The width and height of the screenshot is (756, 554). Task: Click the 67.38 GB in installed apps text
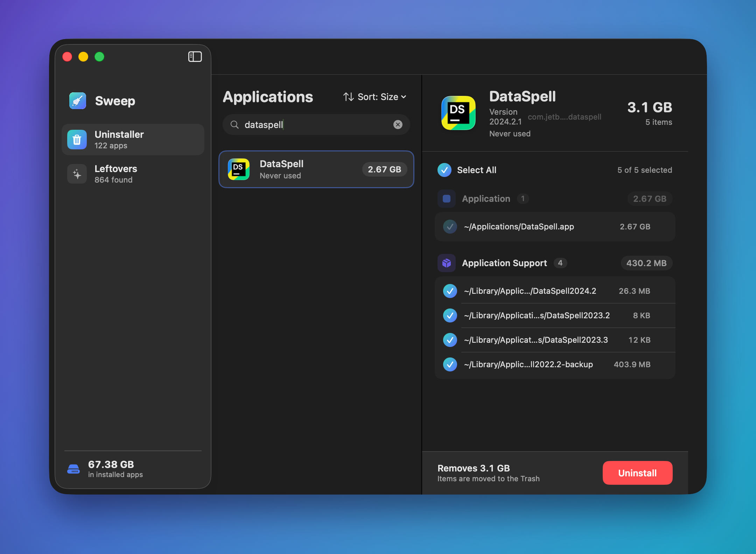coord(115,469)
